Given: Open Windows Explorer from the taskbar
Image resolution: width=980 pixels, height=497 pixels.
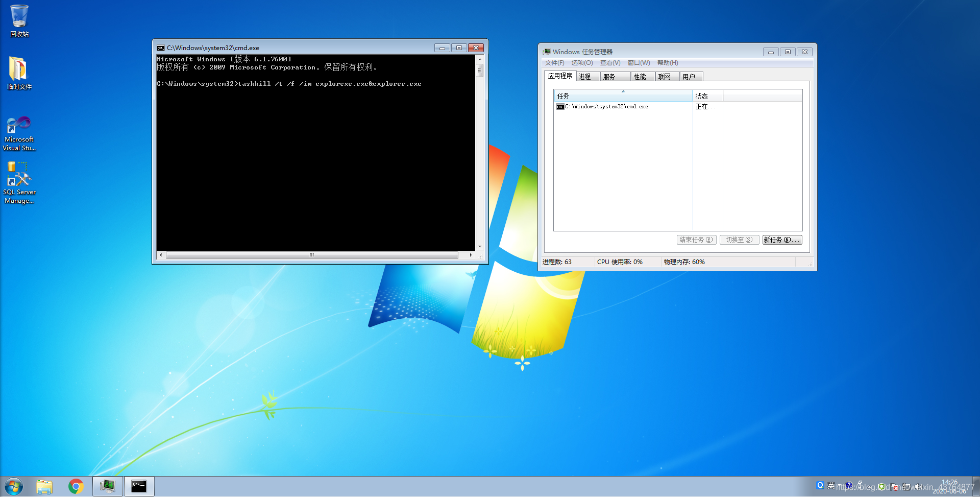Looking at the screenshot, I should [44, 486].
